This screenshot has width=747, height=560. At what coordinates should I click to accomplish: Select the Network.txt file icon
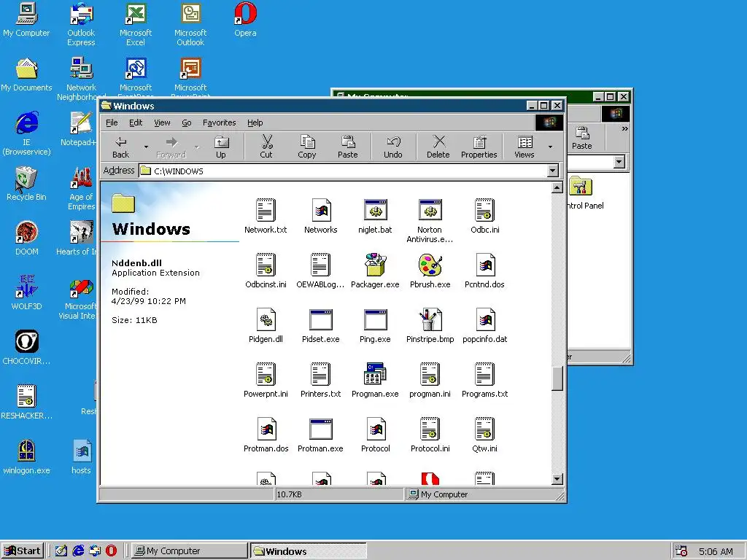point(266,210)
